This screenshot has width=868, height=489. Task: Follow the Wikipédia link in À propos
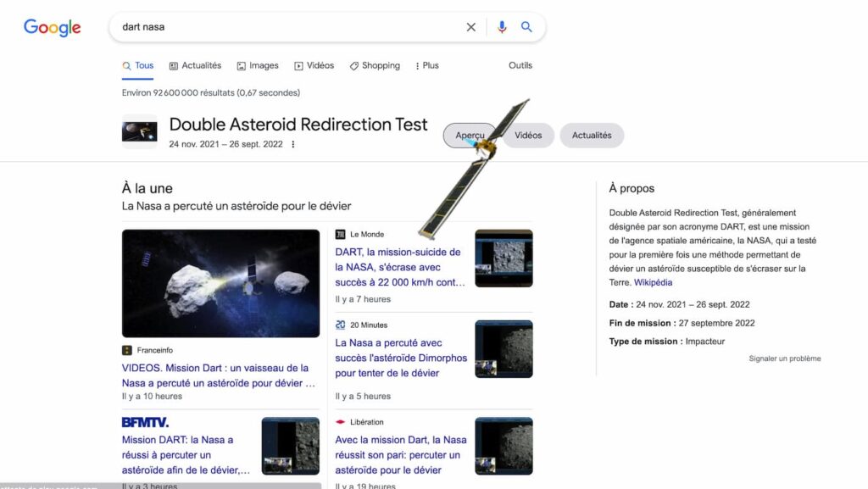[x=654, y=283]
